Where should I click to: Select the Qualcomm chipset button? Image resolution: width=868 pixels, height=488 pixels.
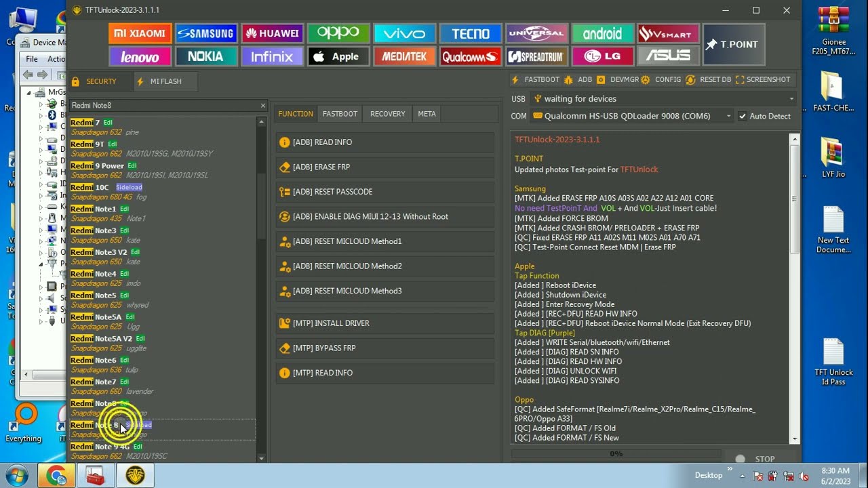471,56
